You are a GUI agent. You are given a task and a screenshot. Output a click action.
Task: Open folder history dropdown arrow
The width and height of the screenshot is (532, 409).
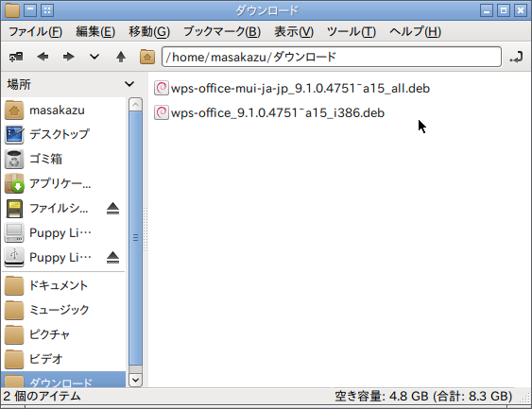coord(94,57)
